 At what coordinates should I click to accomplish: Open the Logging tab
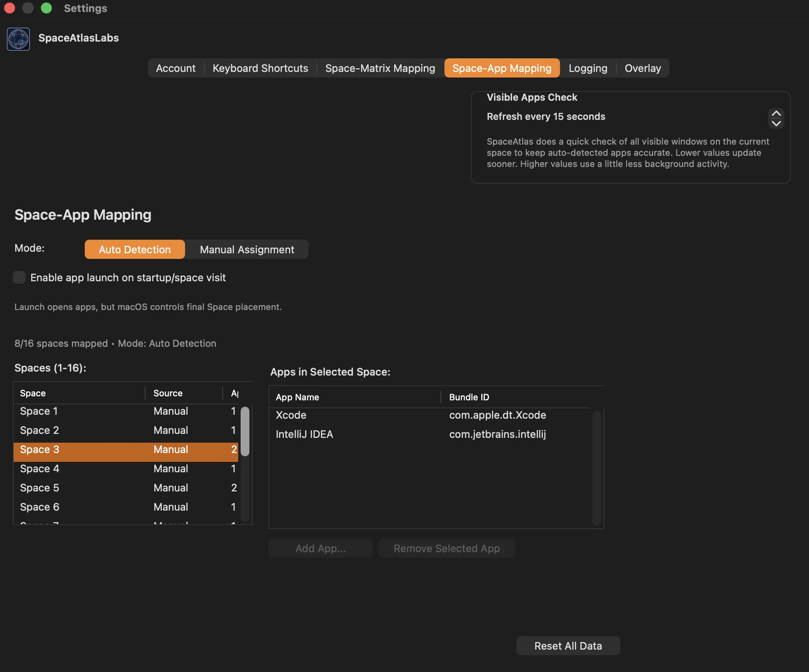coord(588,68)
